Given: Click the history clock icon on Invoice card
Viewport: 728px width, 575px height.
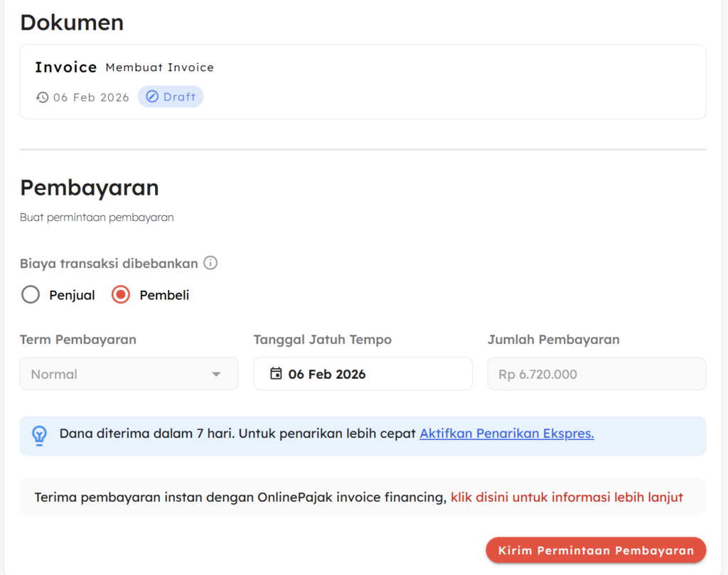Looking at the screenshot, I should pyautogui.click(x=42, y=97).
